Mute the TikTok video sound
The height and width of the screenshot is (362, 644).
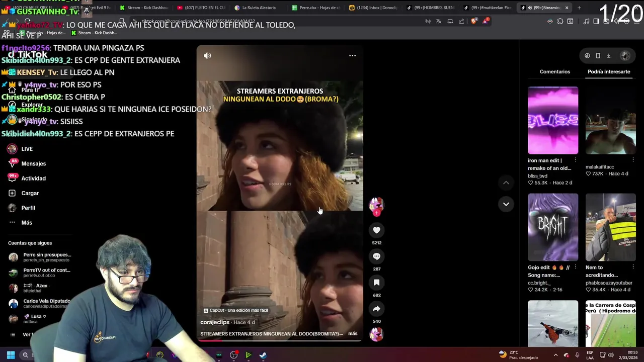(x=207, y=56)
